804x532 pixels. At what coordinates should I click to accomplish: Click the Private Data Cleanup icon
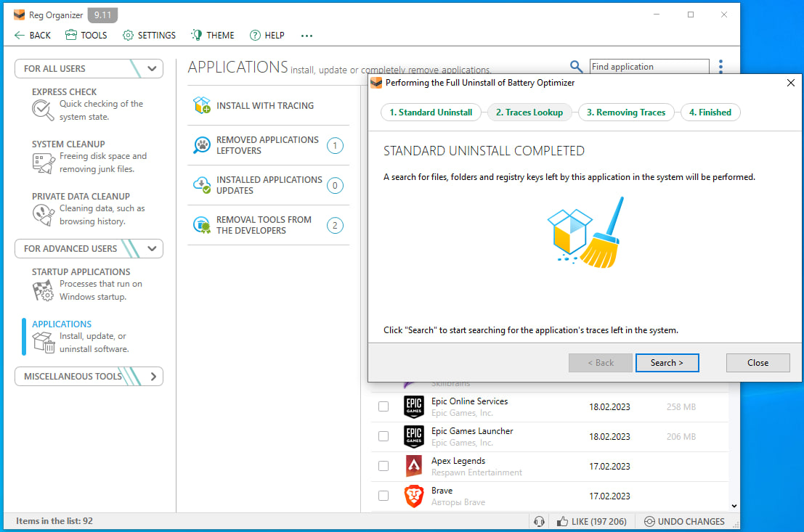click(43, 215)
